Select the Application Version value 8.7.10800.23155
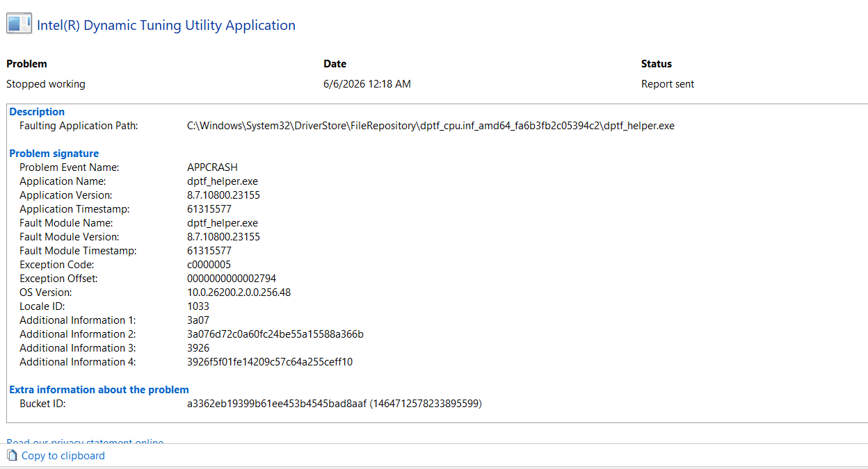This screenshot has width=868, height=469. [x=223, y=195]
